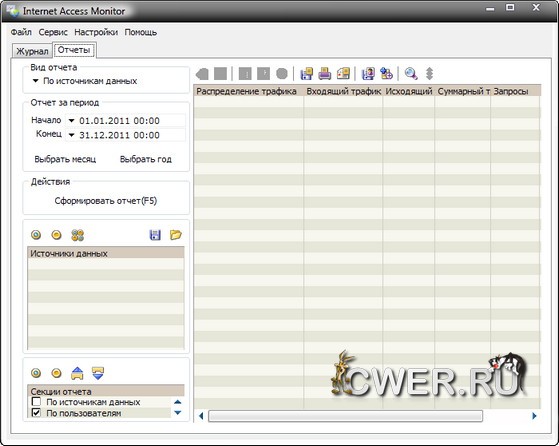Click the 'Секции отчета' list header
559x446 pixels.
106,391
